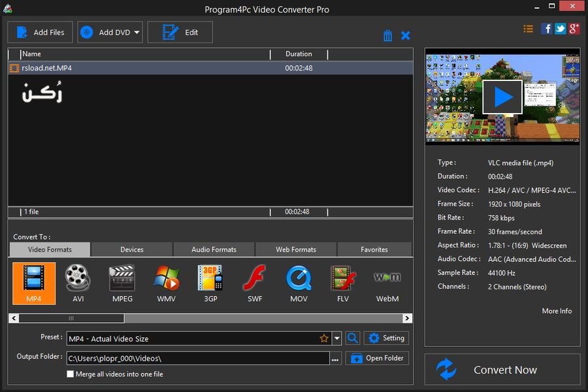The image size is (588, 392).
Task: Click the '44100 Hz' sample rate value
Action: pyautogui.click(x=501, y=273)
